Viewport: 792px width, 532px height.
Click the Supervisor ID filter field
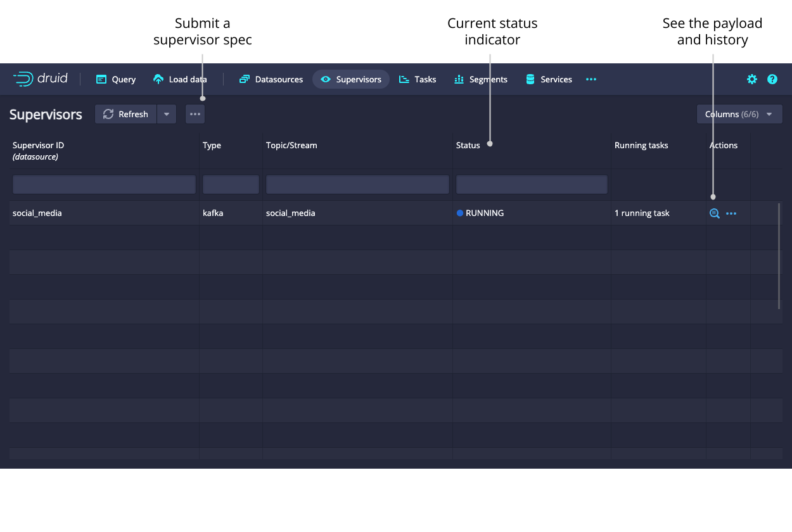(104, 184)
